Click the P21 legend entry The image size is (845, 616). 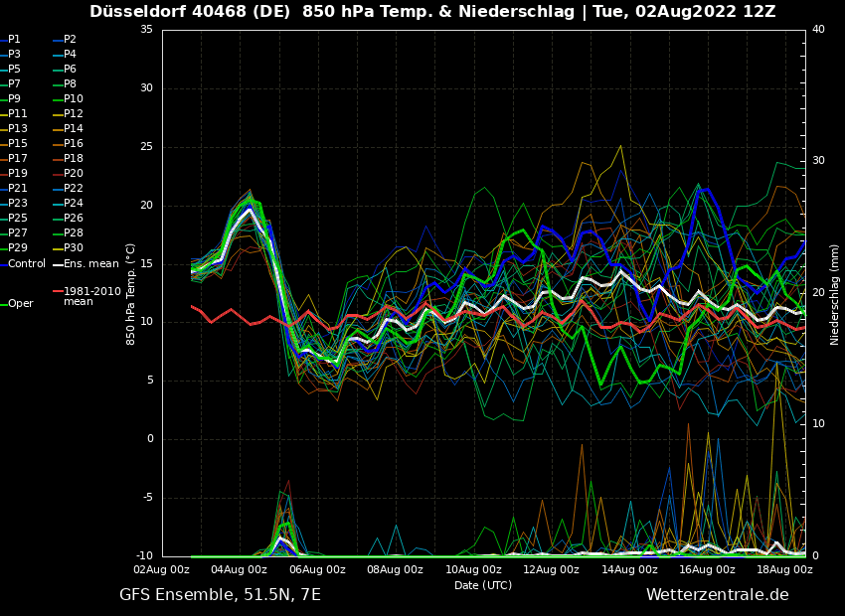coord(18,189)
